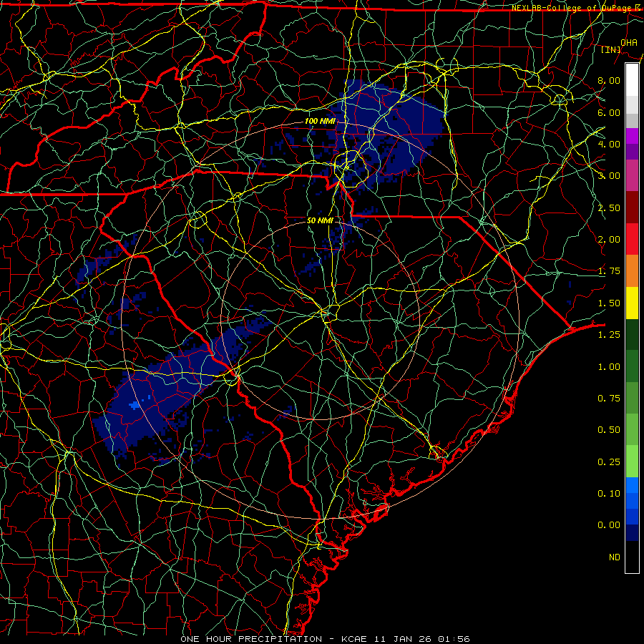Click the "ND" label beside the scale
This screenshot has width=644, height=644.
click(x=615, y=557)
